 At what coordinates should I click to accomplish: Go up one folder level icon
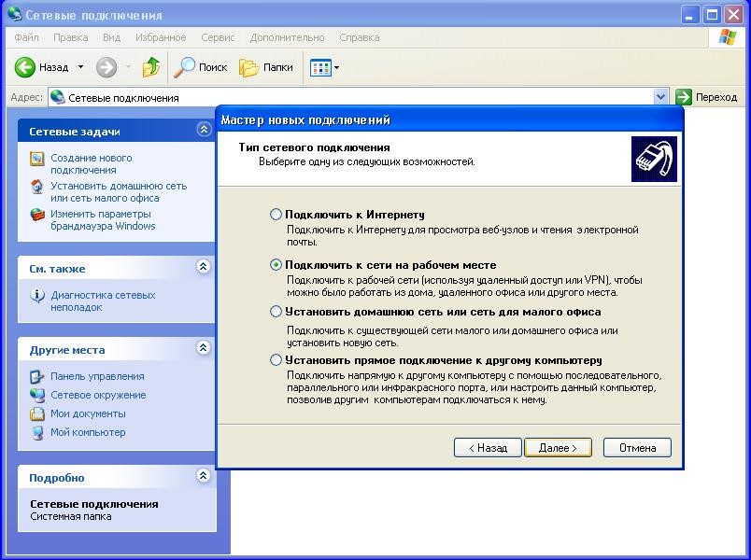point(151,67)
